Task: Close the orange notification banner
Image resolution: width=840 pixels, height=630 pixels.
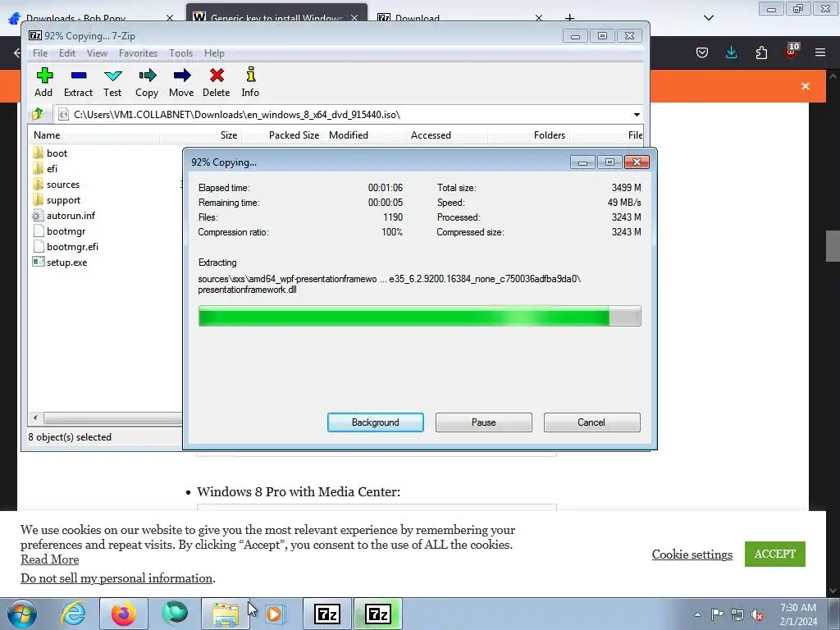Action: point(806,86)
